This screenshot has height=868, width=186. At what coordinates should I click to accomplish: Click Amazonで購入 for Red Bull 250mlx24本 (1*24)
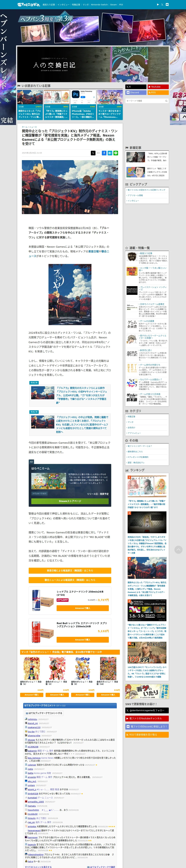(x=83, y=608)
